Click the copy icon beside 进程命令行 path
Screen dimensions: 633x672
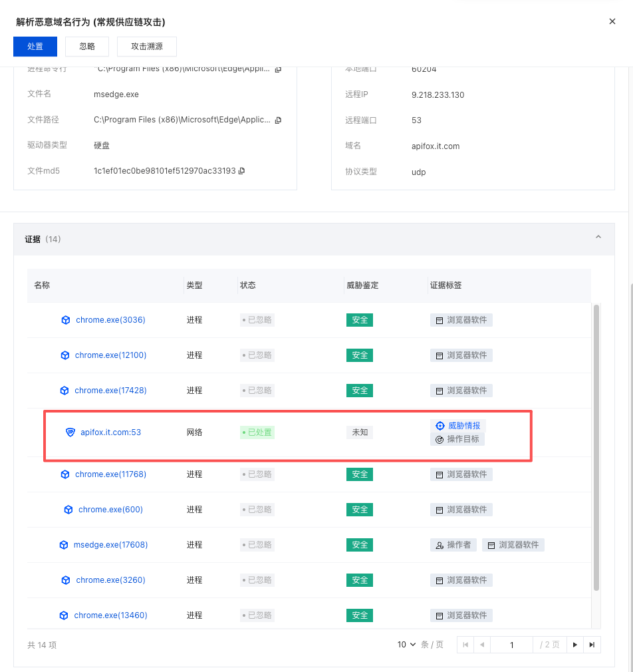tap(277, 69)
